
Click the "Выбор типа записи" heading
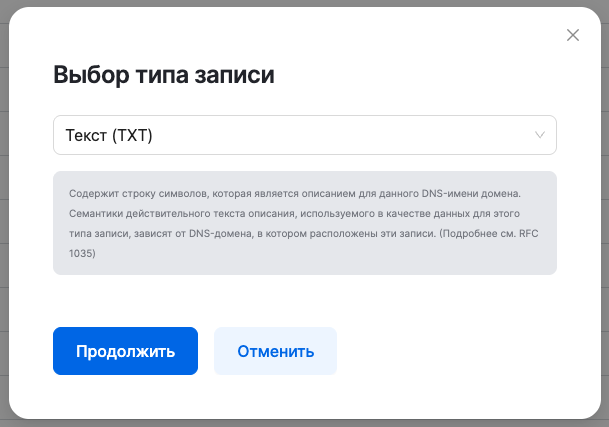tap(164, 74)
